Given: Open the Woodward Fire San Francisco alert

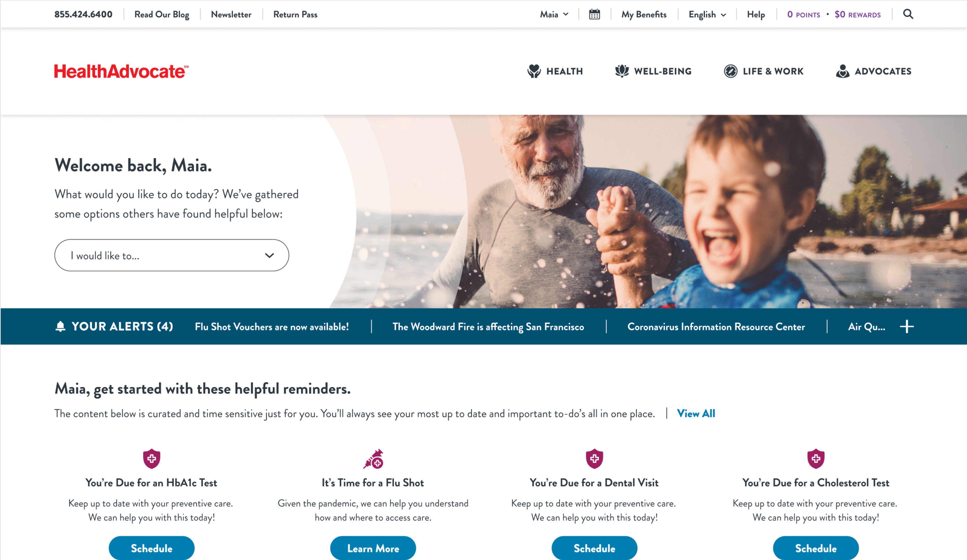Looking at the screenshot, I should [x=488, y=327].
